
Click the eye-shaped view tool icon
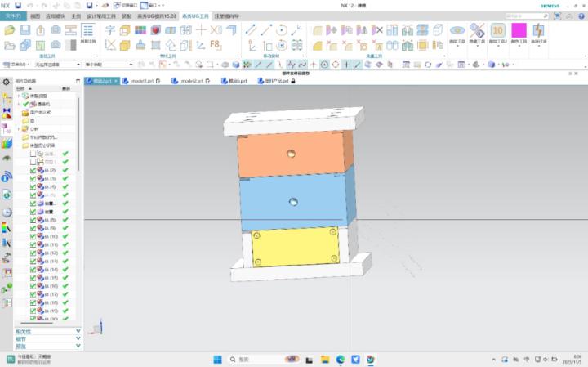pyautogui.click(x=457, y=31)
